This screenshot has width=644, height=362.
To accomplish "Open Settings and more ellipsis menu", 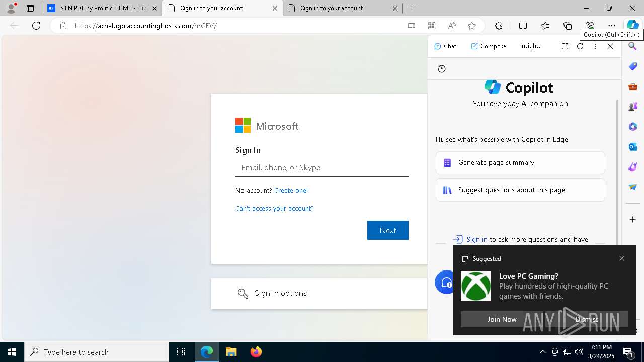I will click(x=612, y=26).
